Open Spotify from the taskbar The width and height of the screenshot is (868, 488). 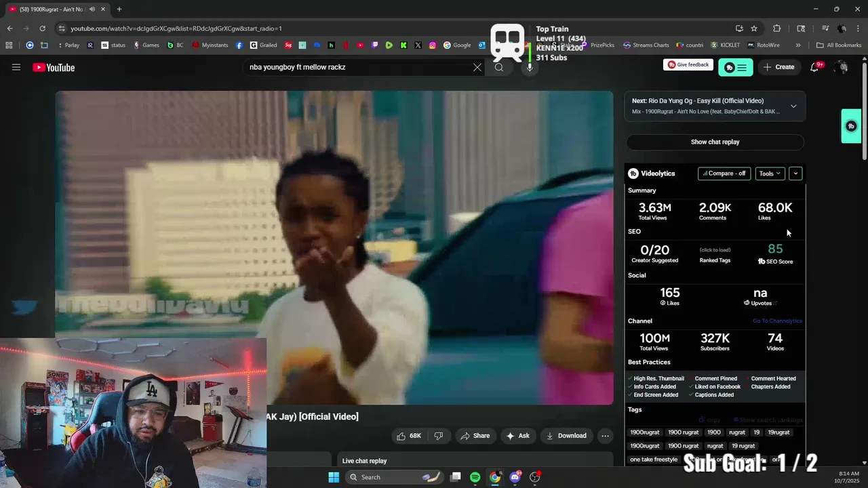pyautogui.click(x=475, y=477)
